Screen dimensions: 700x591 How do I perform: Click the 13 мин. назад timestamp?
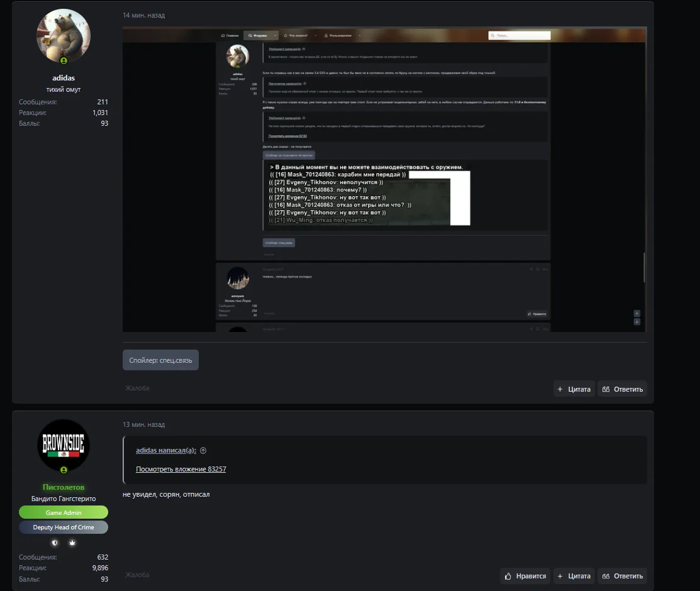pos(144,424)
